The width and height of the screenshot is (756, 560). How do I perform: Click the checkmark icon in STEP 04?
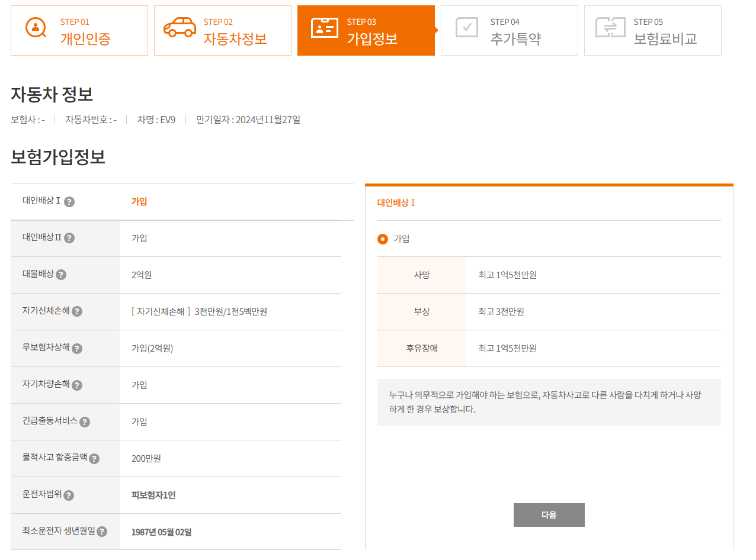pyautogui.click(x=467, y=28)
